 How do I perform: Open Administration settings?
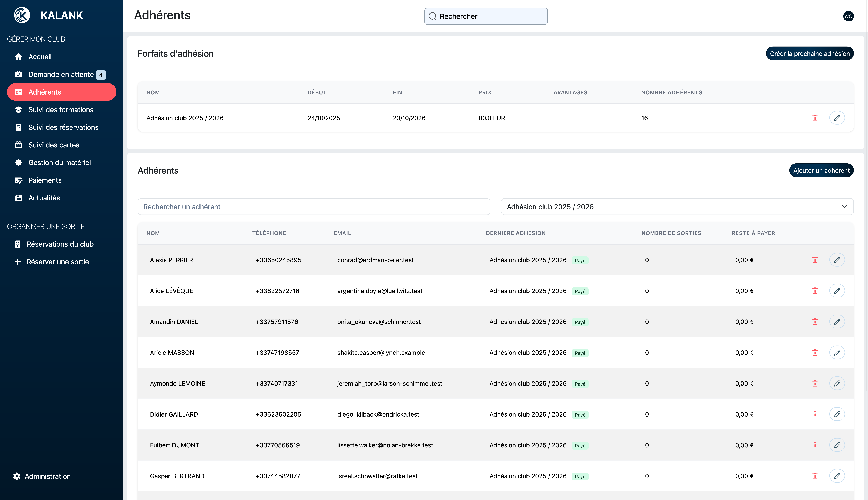[42, 476]
